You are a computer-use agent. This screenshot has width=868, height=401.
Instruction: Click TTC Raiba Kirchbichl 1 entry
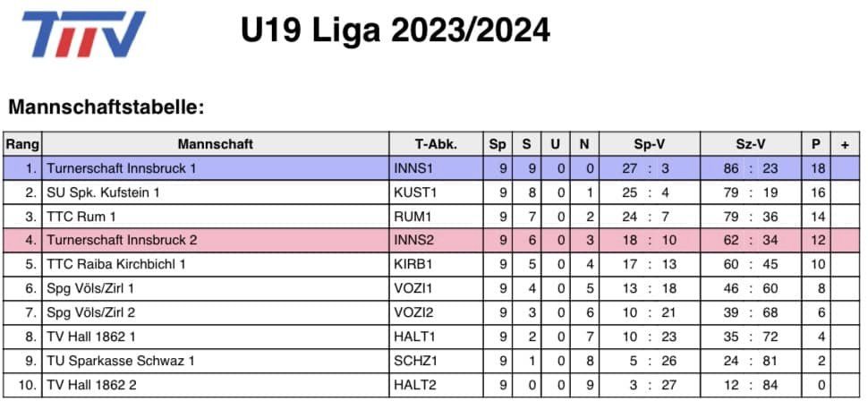click(x=116, y=264)
